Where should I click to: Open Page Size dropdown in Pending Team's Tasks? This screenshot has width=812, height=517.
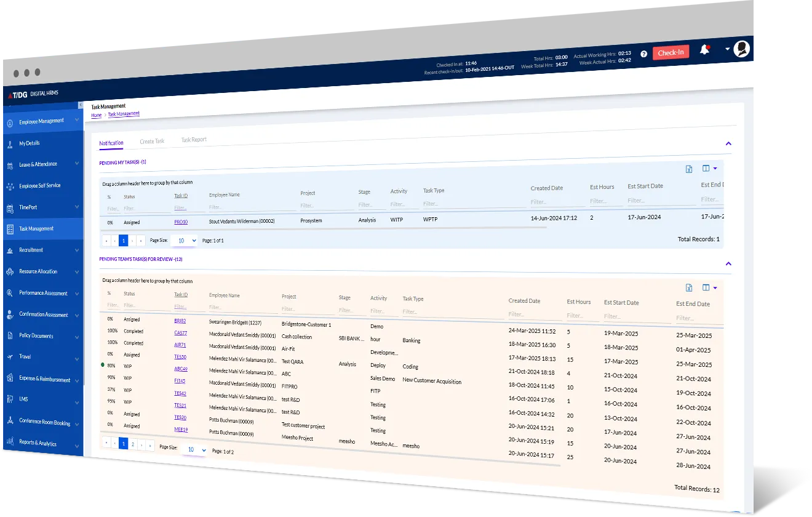194,450
